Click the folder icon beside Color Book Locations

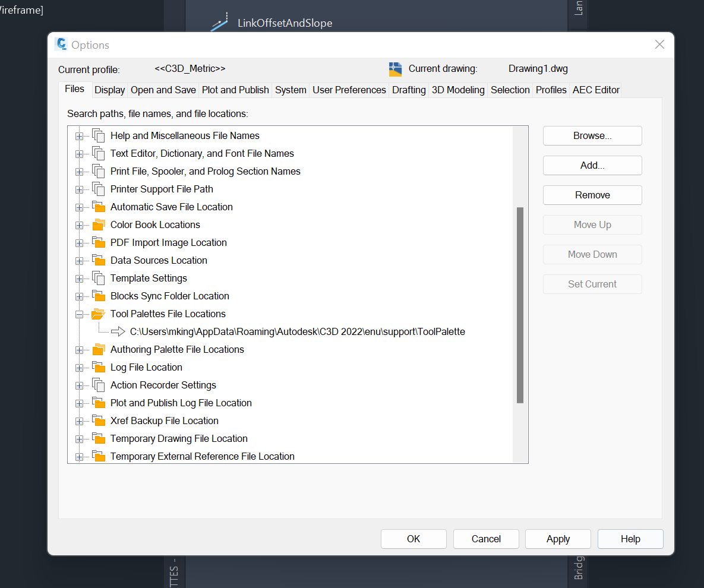(x=99, y=225)
